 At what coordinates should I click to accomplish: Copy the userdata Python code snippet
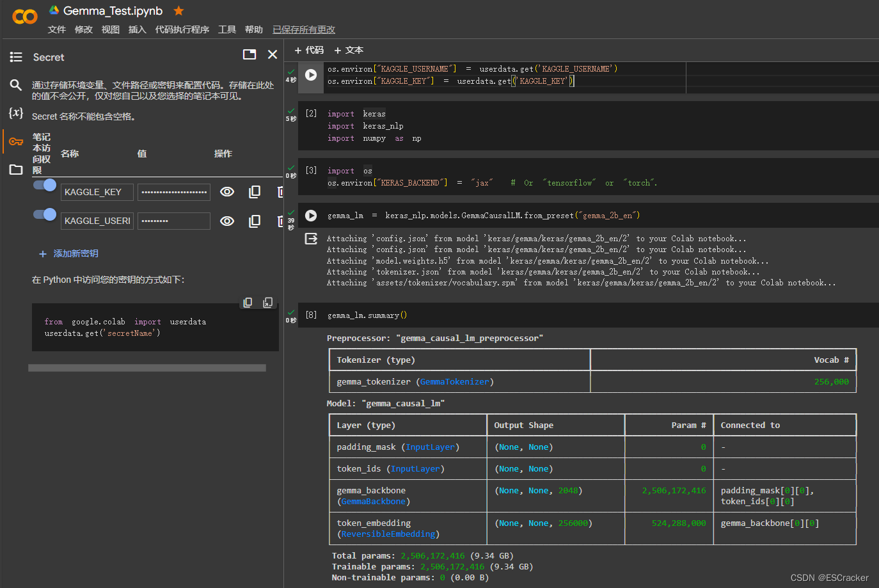coord(248,302)
